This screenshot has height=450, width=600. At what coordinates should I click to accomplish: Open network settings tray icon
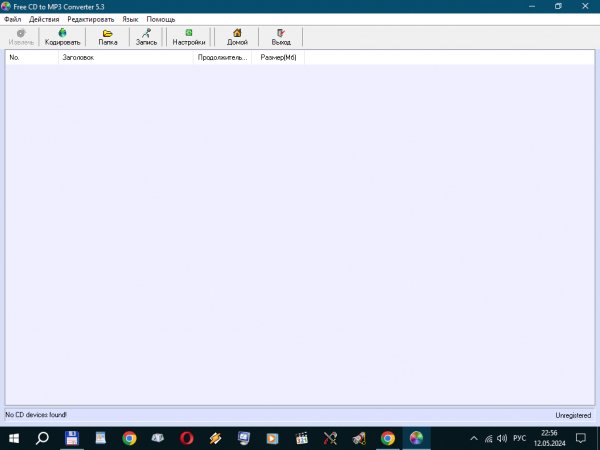489,439
